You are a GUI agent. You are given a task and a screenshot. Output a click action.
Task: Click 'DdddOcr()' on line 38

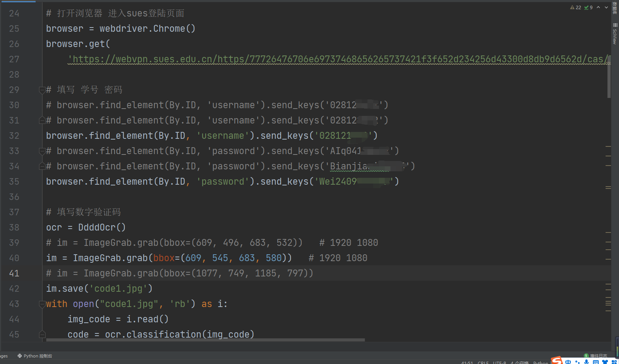pyautogui.click(x=102, y=227)
